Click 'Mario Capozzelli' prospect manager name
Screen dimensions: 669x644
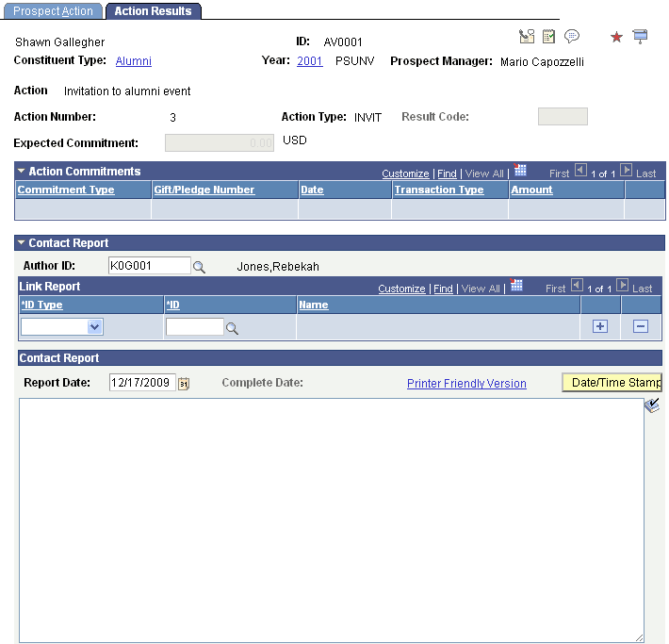click(542, 62)
